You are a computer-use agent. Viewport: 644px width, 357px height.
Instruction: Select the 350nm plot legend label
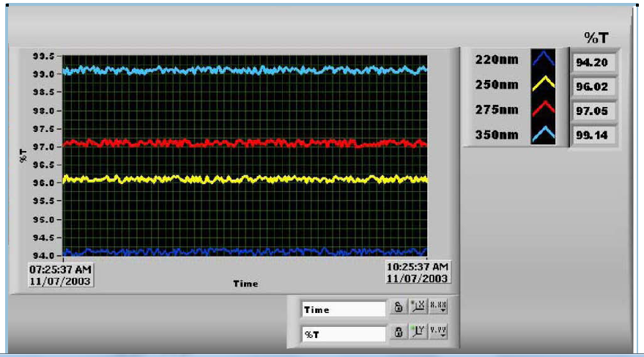click(x=496, y=135)
